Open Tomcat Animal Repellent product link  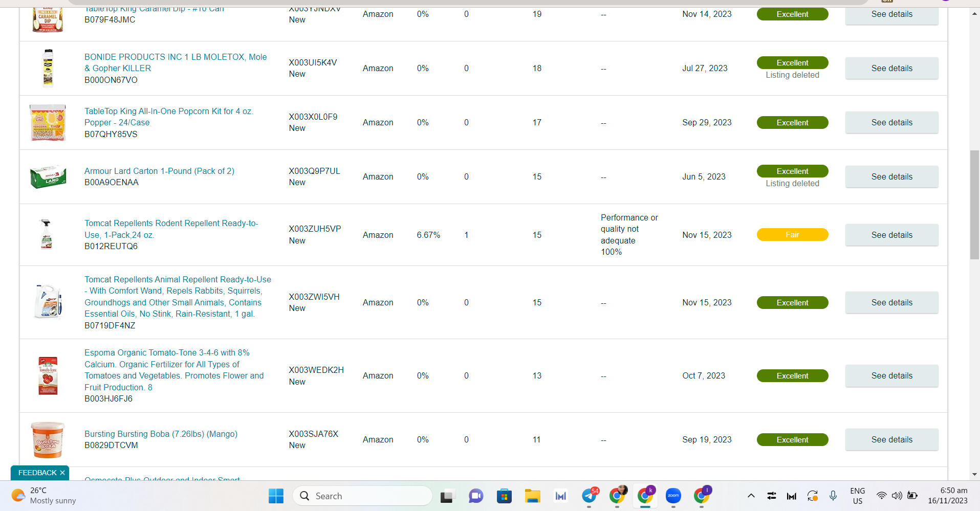(x=178, y=297)
